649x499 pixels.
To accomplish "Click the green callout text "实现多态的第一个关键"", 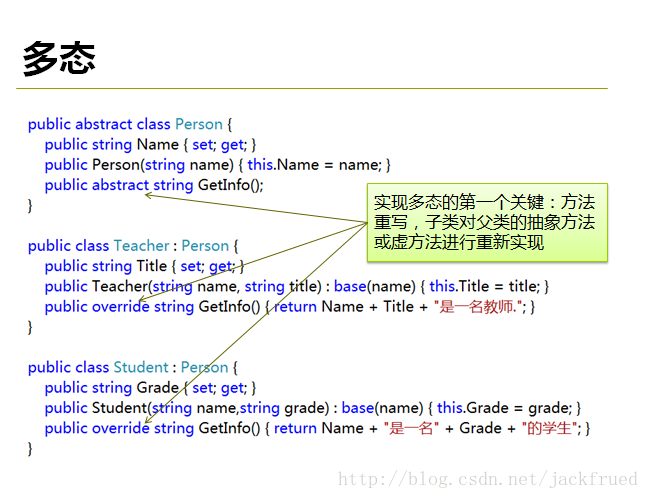I will [x=459, y=202].
